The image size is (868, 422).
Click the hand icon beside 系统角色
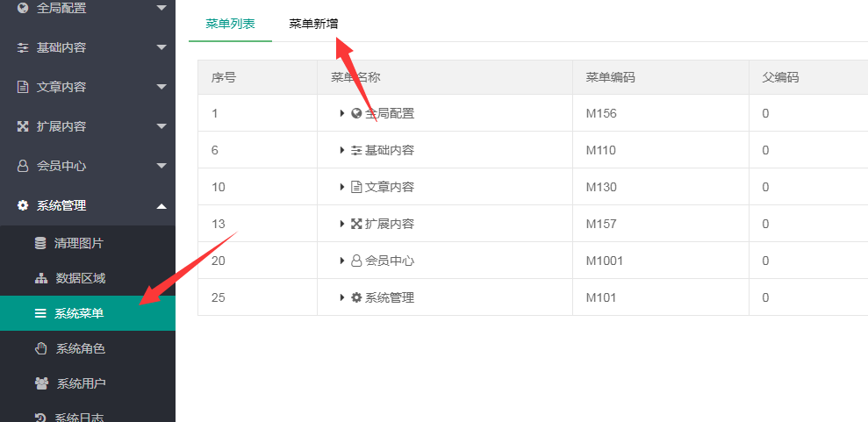pyautogui.click(x=40, y=348)
